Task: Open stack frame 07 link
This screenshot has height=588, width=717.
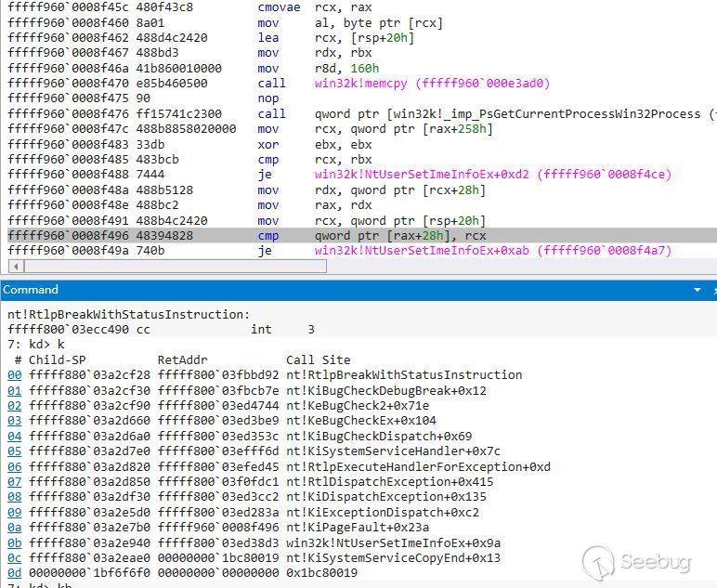Action: coord(15,481)
